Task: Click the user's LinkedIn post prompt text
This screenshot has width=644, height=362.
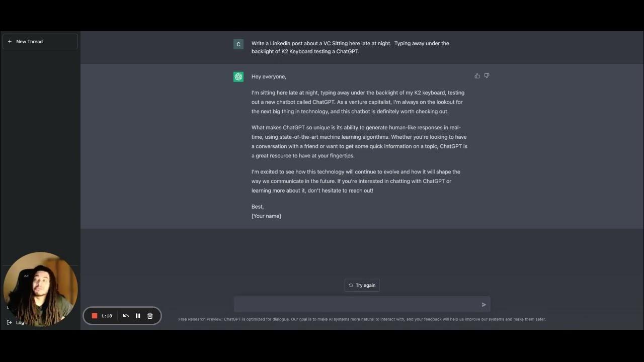Action: [350, 47]
